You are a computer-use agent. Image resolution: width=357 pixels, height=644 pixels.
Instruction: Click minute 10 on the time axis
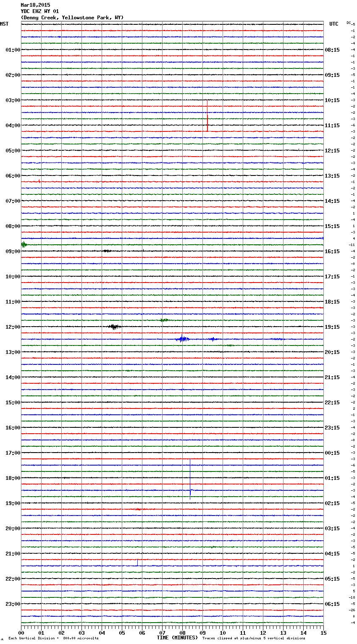click(x=223, y=633)
